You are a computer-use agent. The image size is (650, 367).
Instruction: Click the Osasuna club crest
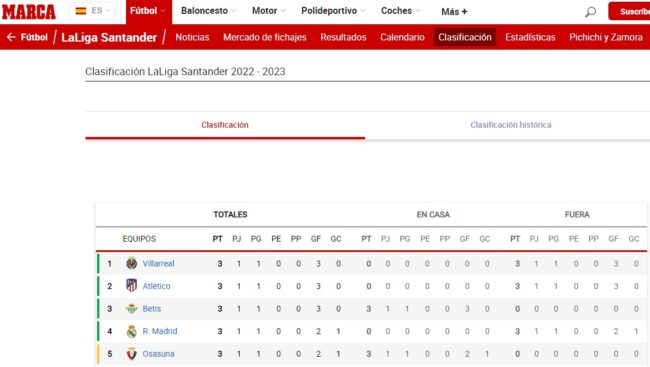(131, 354)
